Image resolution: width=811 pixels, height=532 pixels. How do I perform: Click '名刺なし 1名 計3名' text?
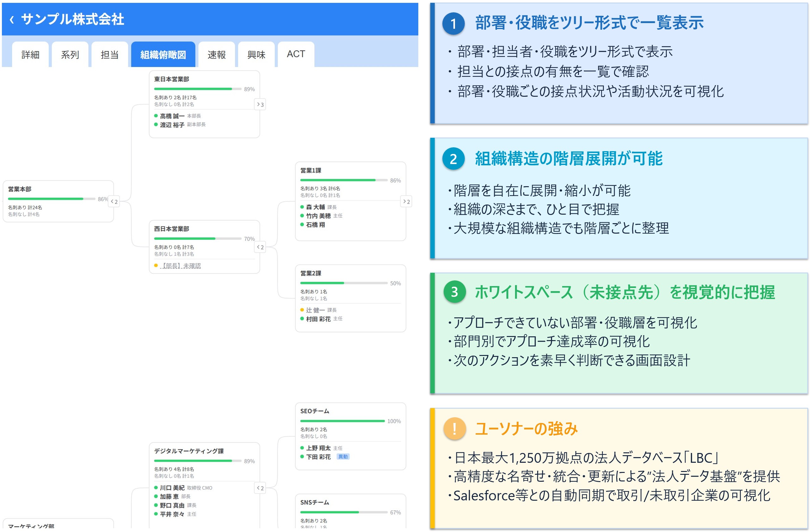pyautogui.click(x=174, y=254)
